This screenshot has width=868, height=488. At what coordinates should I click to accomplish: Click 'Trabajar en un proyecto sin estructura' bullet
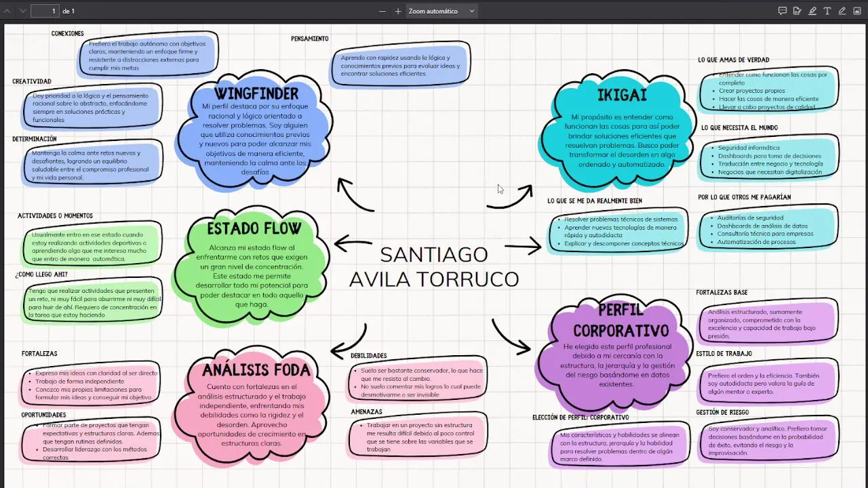[420, 437]
